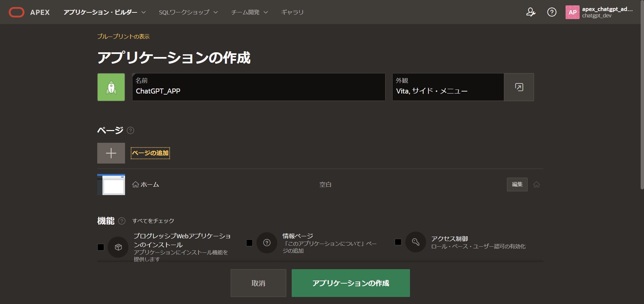The height and width of the screenshot is (304, 644).
Task: Click the AP user avatar icon
Action: [x=573, y=12]
